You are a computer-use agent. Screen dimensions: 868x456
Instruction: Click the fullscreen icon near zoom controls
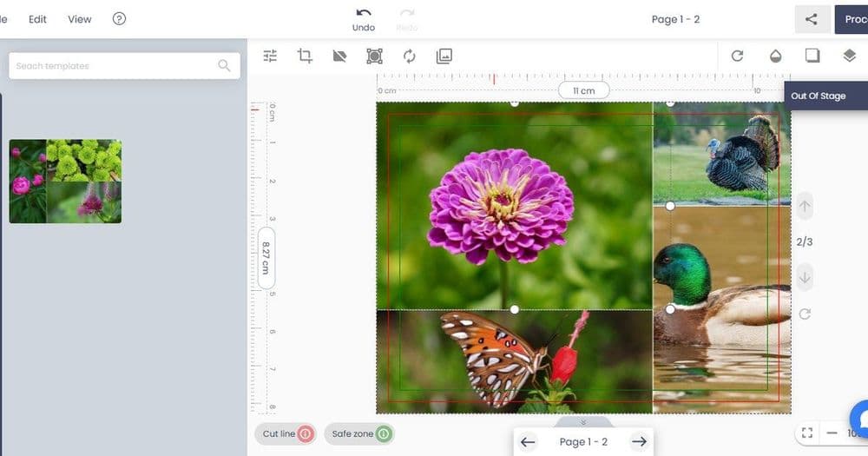[x=807, y=433]
